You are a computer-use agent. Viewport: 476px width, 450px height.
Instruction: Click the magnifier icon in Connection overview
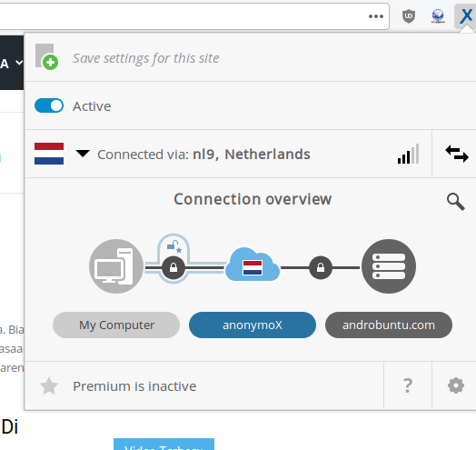[x=455, y=202]
